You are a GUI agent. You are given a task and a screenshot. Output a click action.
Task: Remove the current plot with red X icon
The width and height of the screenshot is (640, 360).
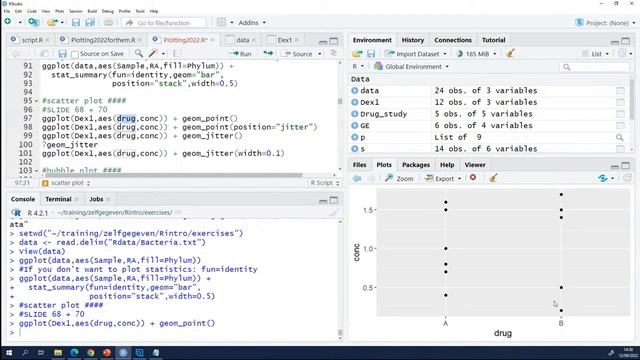click(x=473, y=178)
